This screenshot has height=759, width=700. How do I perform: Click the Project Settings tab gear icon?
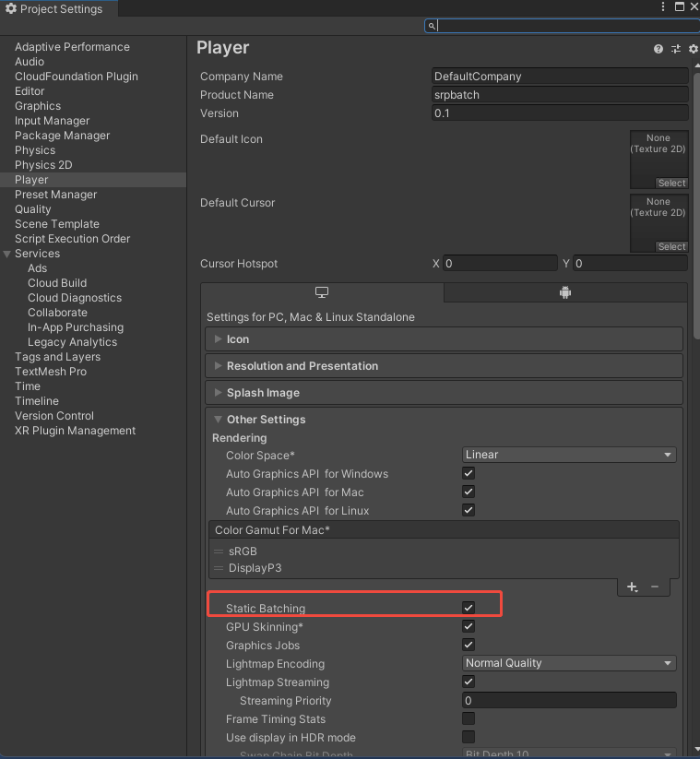click(11, 8)
